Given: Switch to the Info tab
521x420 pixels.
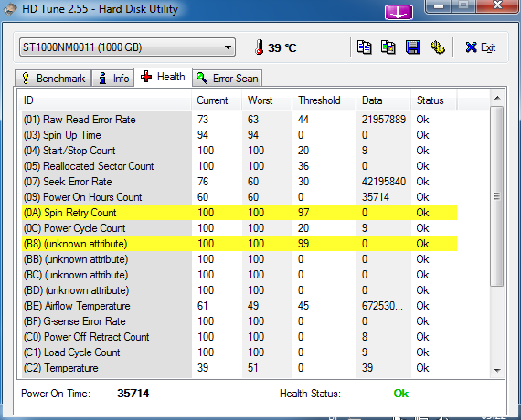Looking at the screenshot, I should (x=113, y=79).
